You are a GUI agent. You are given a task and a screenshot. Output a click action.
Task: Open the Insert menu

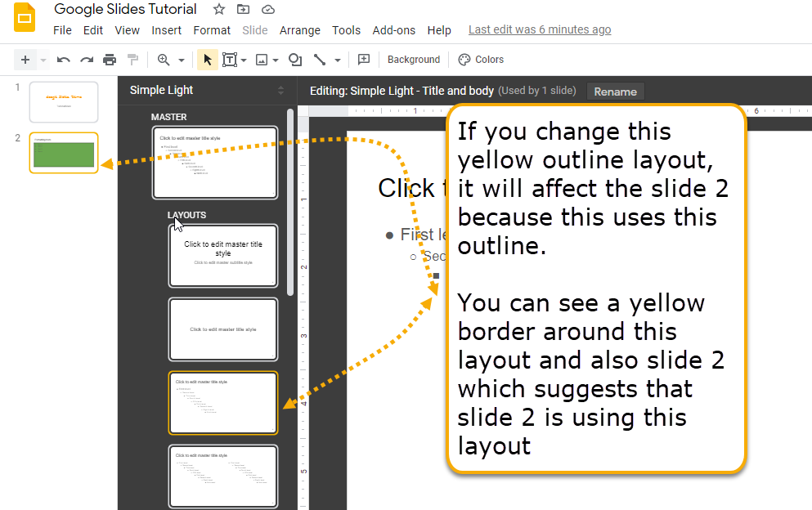coord(166,30)
